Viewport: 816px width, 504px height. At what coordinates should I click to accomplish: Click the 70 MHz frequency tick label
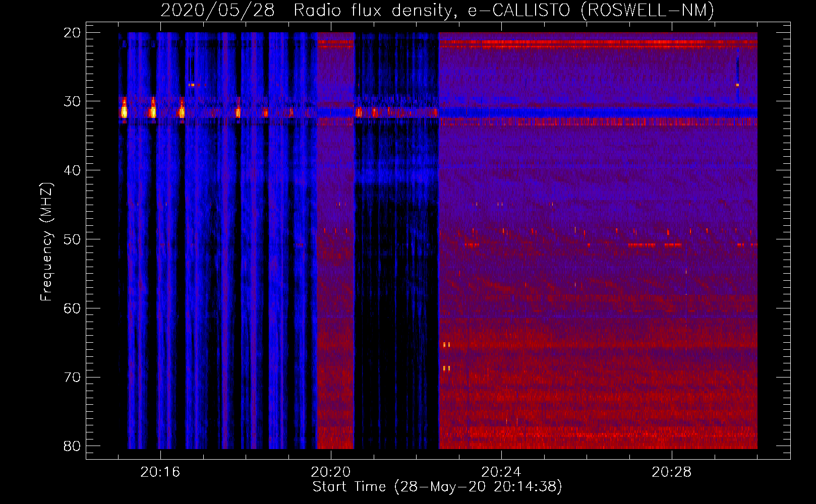coord(72,377)
